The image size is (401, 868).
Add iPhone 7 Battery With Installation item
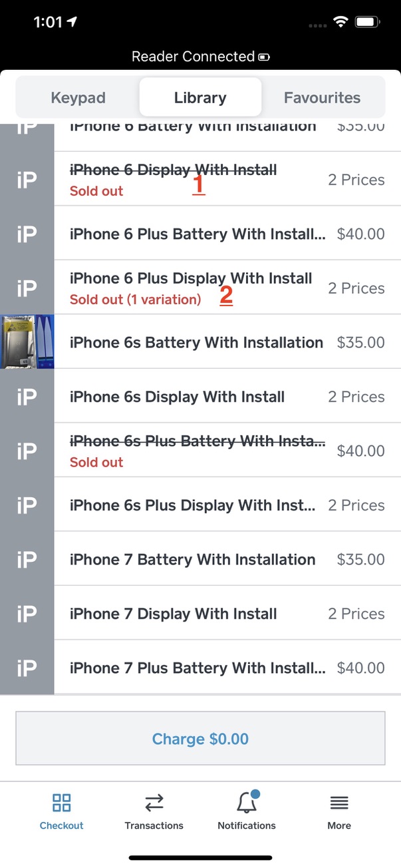[192, 559]
